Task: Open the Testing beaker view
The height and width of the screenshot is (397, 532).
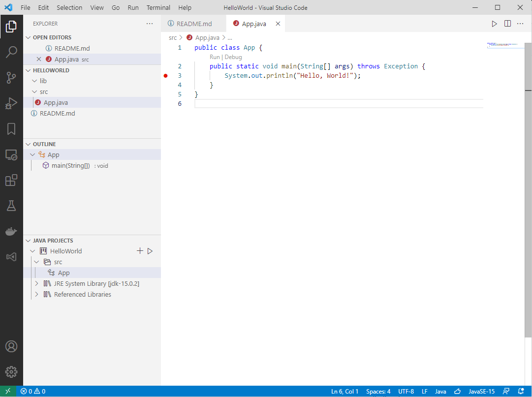Action: pyautogui.click(x=11, y=206)
